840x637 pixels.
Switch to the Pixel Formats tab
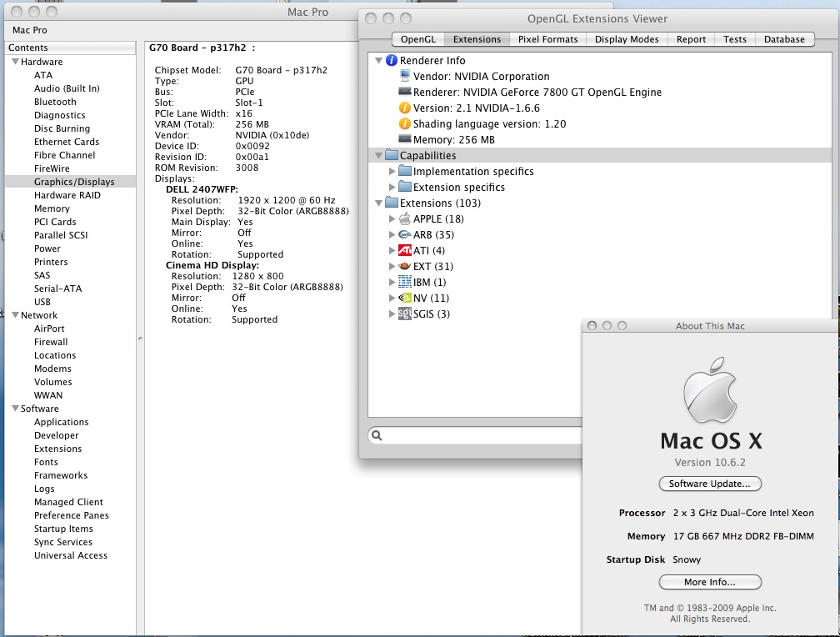pos(547,39)
